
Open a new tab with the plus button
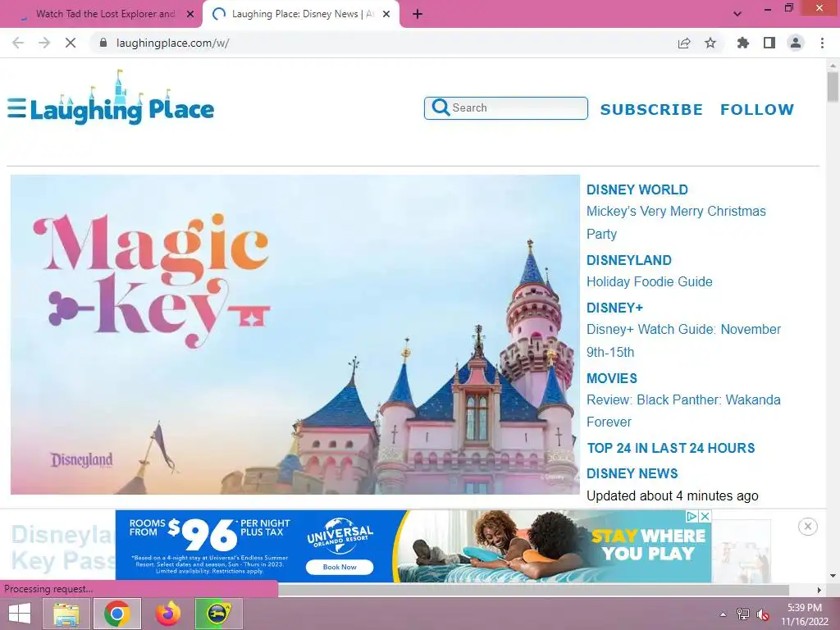(x=418, y=15)
